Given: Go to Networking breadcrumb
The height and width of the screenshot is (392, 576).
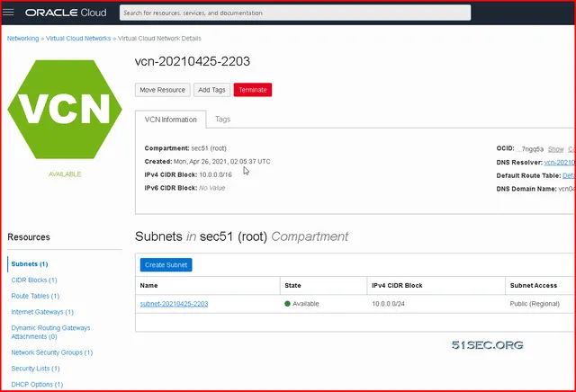Looking at the screenshot, I should pos(22,39).
